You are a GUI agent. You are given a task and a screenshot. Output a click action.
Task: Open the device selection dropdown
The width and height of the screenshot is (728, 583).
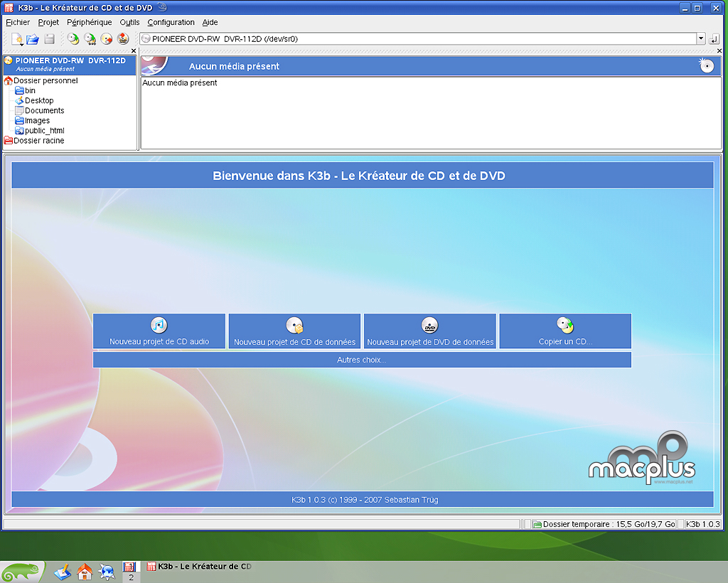[701, 39]
